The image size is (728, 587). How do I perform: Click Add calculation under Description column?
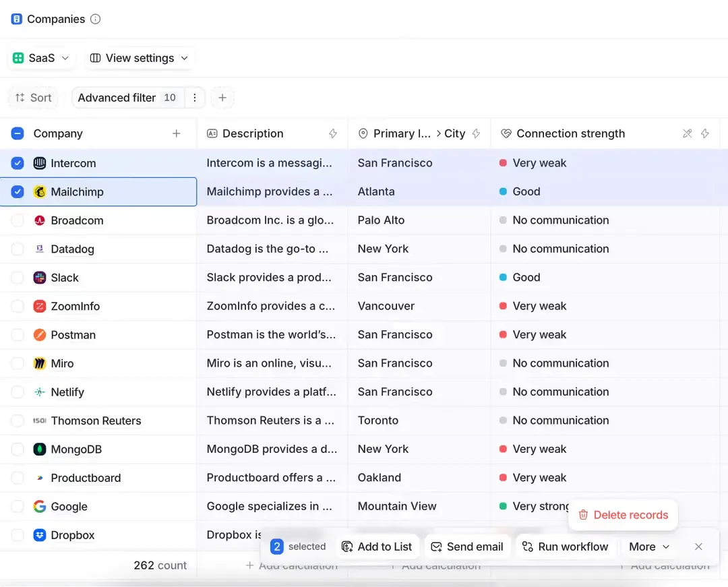point(292,565)
